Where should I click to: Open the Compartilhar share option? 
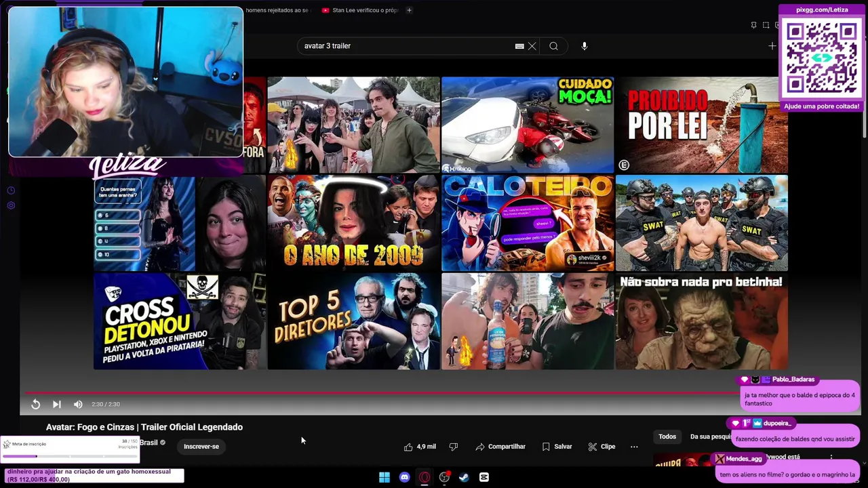coord(500,447)
